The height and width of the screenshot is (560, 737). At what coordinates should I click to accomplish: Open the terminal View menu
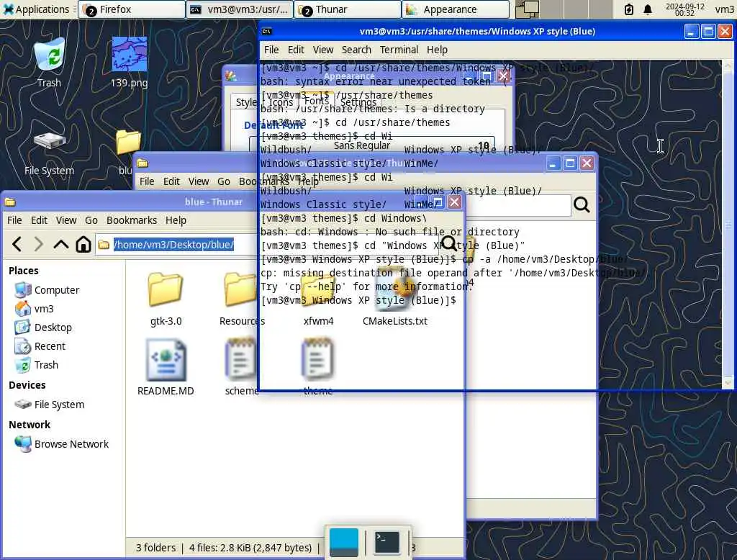click(323, 50)
